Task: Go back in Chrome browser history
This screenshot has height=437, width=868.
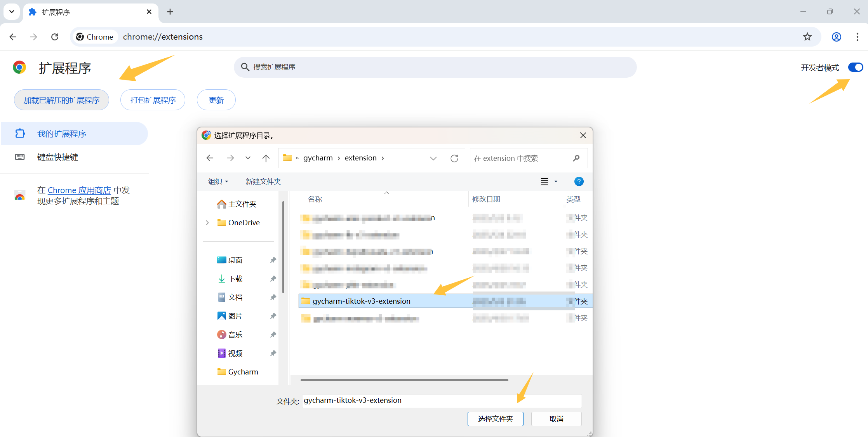Action: click(x=13, y=37)
